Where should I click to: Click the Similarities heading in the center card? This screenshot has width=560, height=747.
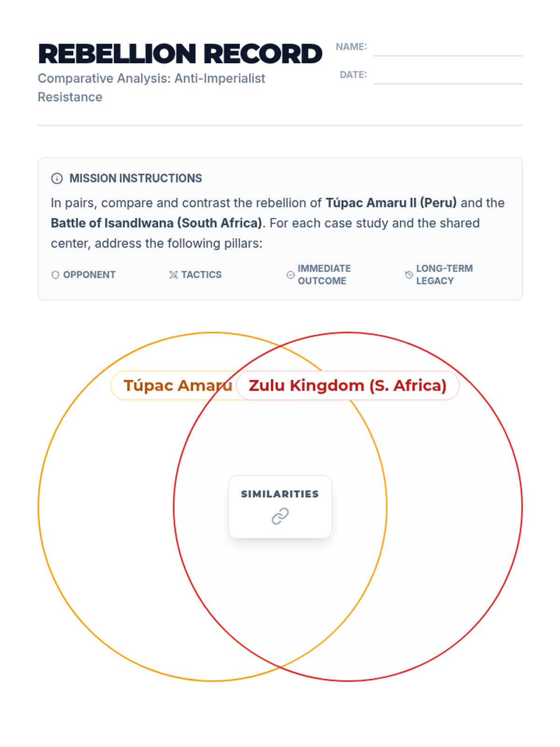tap(280, 494)
